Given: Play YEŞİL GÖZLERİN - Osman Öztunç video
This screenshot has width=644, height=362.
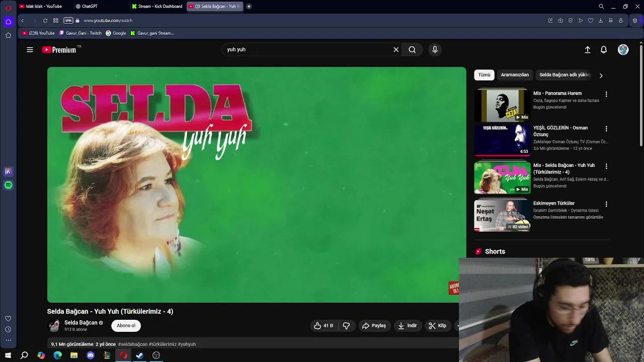Looking at the screenshot, I should 502,140.
